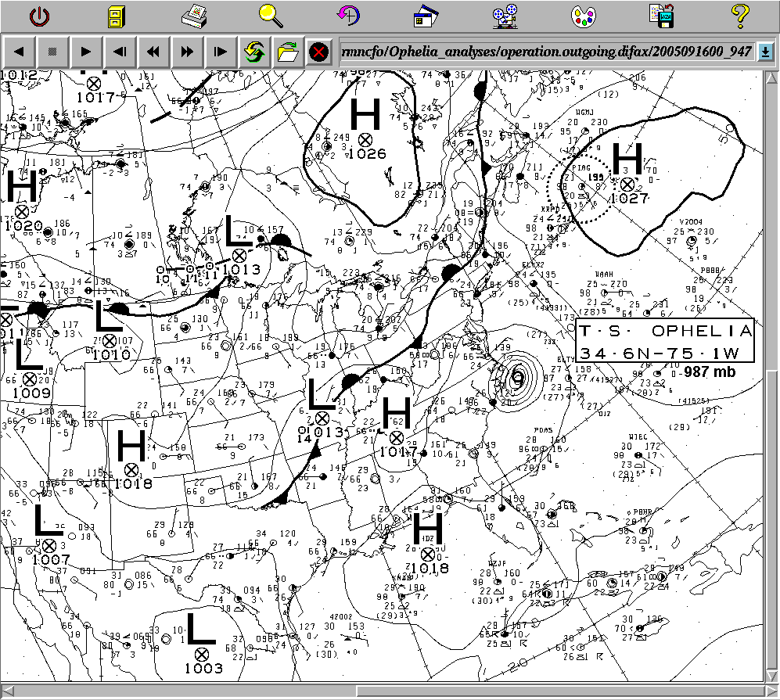Click the fast-forward double-right arrow button
Image resolution: width=780 pixels, height=700 pixels.
coord(187,52)
